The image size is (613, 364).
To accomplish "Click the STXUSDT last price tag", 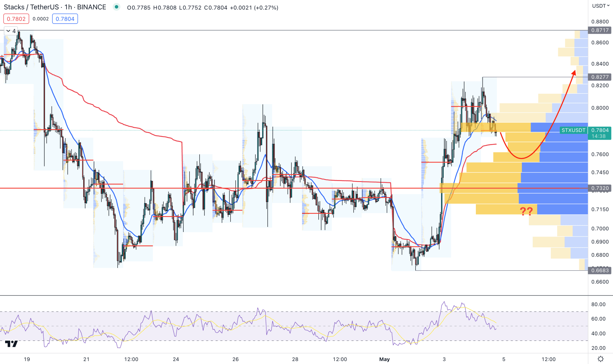I will [x=573, y=130].
